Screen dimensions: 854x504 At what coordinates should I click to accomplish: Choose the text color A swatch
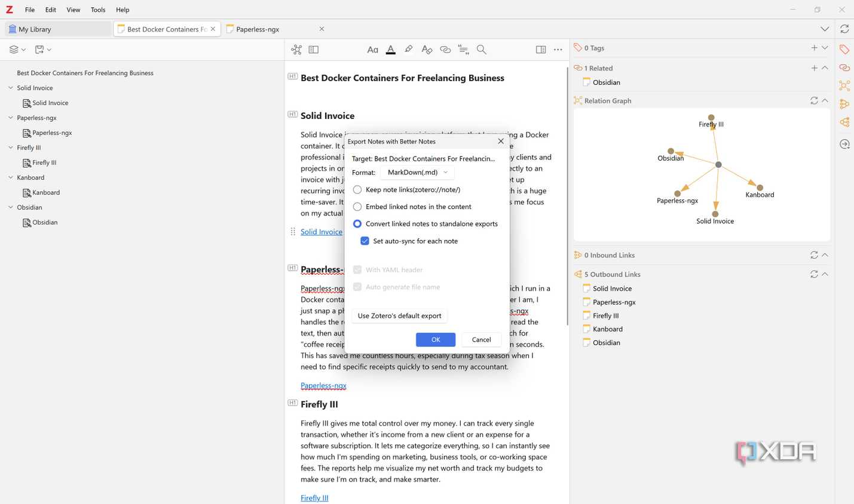[x=391, y=50]
